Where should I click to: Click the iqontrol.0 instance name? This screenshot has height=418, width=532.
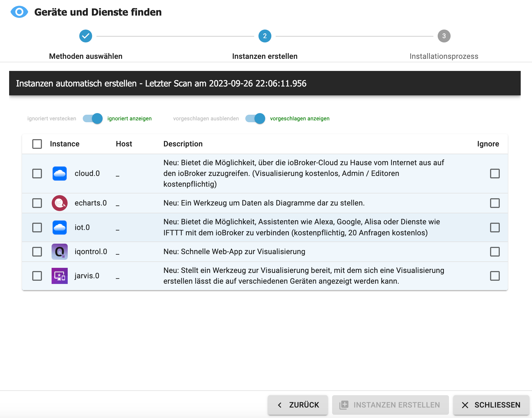click(x=91, y=252)
